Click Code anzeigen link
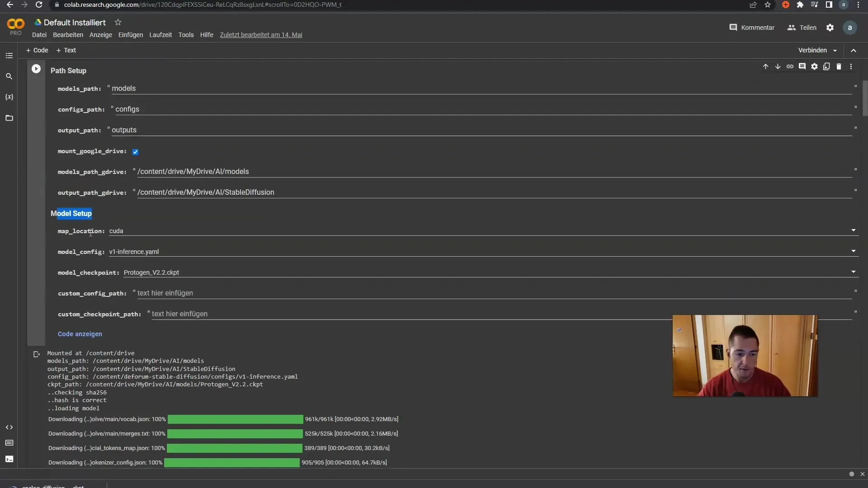868x488 pixels. point(80,334)
